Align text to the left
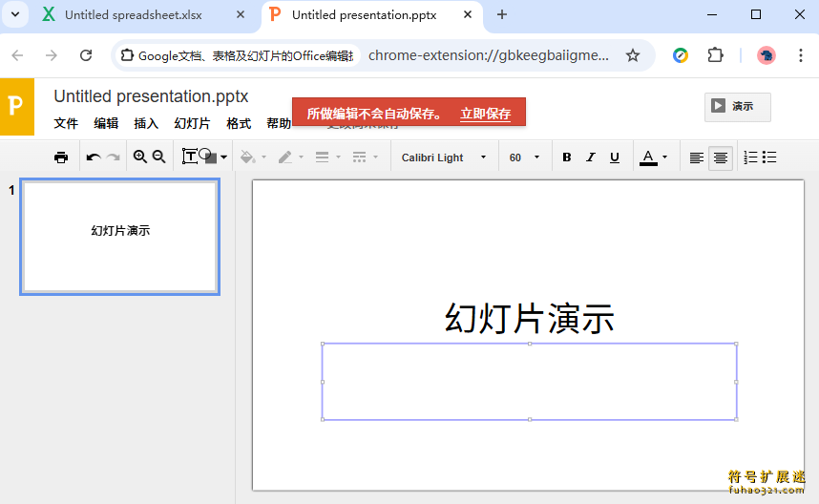The height and width of the screenshot is (504, 819). point(696,157)
